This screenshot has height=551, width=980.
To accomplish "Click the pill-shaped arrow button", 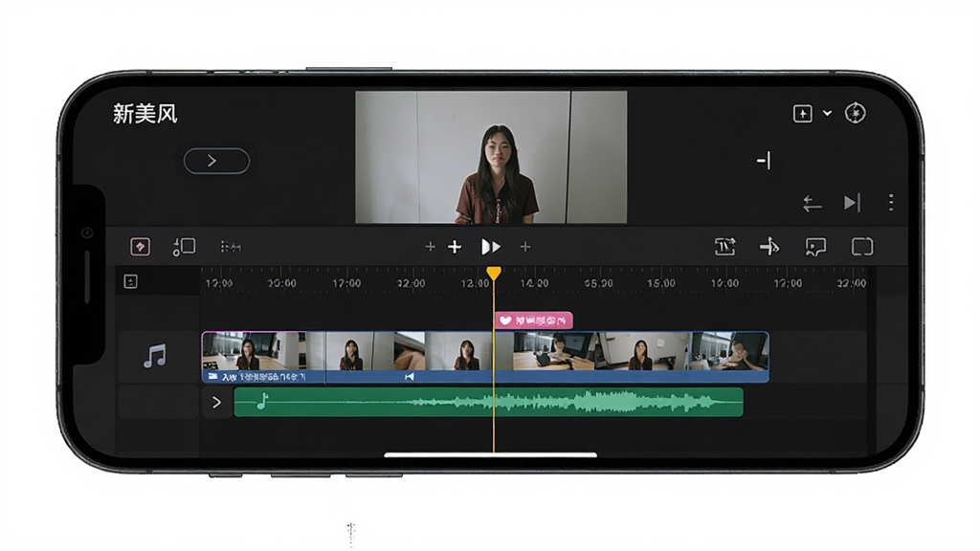I will tap(216, 161).
